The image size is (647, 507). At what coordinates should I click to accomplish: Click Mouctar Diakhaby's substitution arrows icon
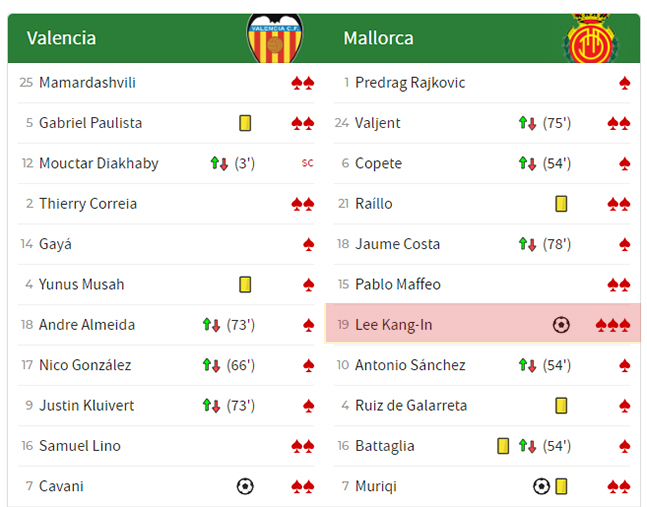pyautogui.click(x=220, y=163)
